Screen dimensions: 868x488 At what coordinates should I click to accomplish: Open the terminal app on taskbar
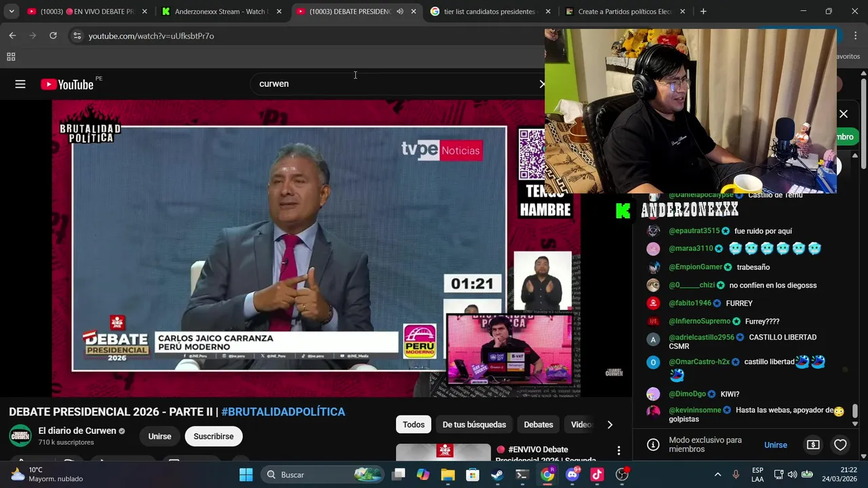(x=522, y=474)
